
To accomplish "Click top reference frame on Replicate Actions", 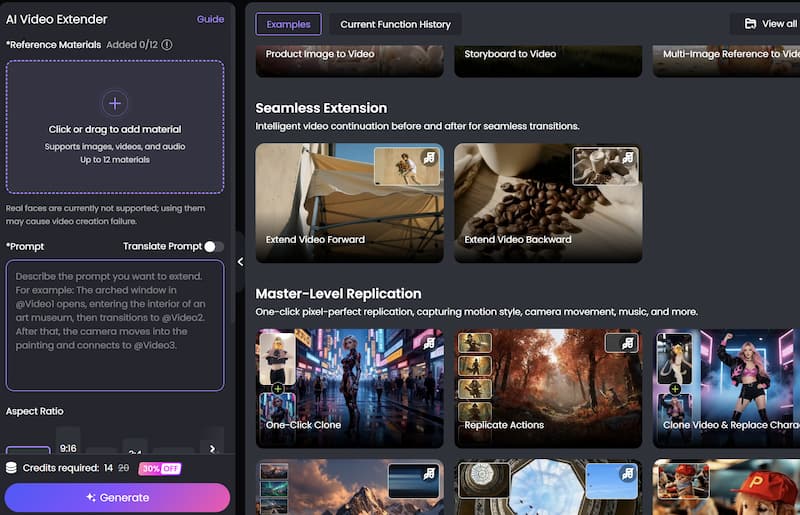I will pyautogui.click(x=475, y=343).
